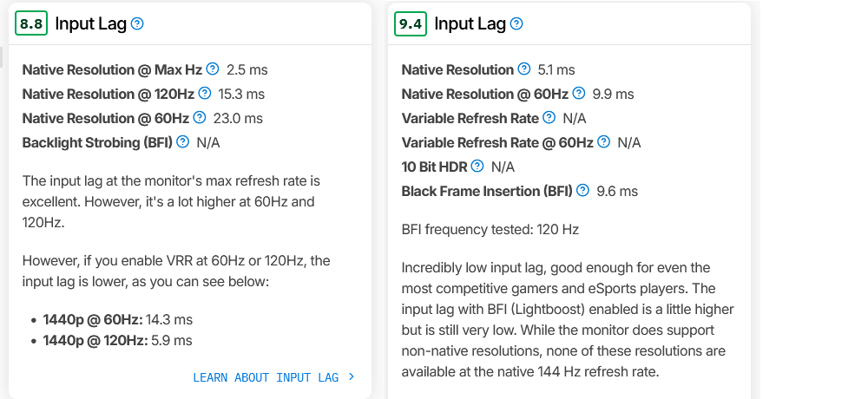Click the right Input Lag heading text
The width and height of the screenshot is (868, 399).
coord(470,23)
